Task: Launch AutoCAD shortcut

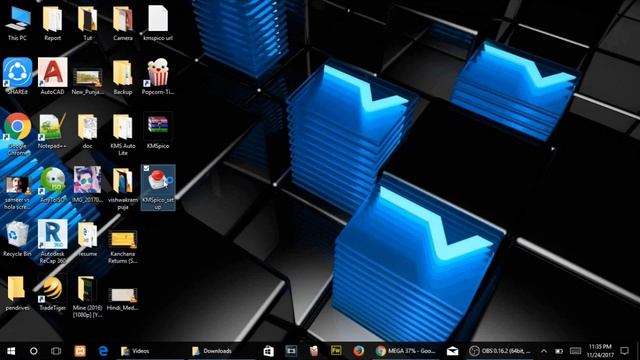Action: [52, 76]
